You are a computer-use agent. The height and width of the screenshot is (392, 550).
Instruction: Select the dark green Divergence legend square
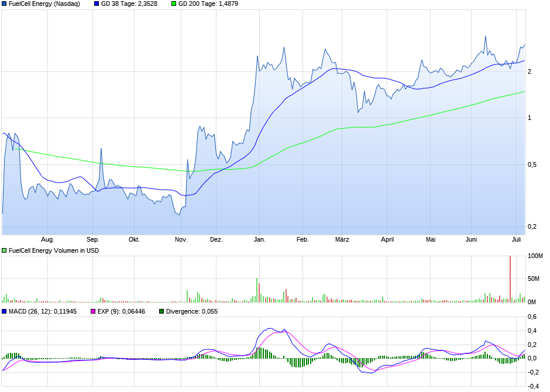[162, 311]
